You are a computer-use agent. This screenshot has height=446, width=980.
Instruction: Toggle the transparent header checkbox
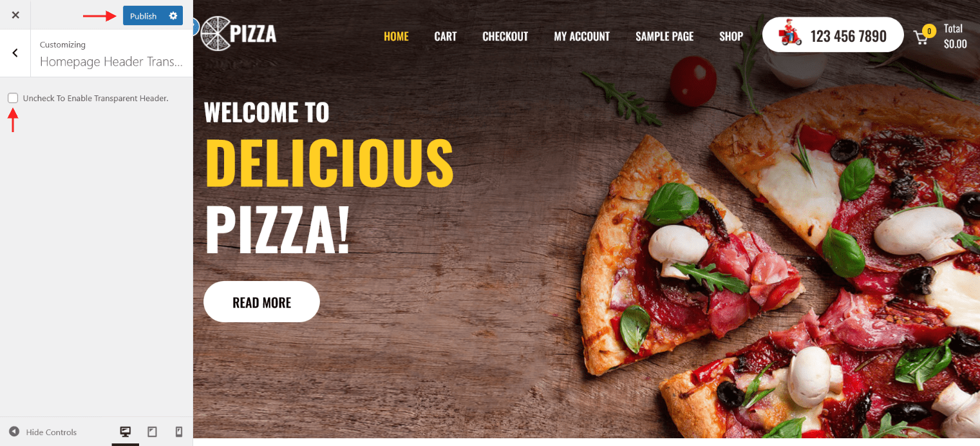[x=13, y=98]
